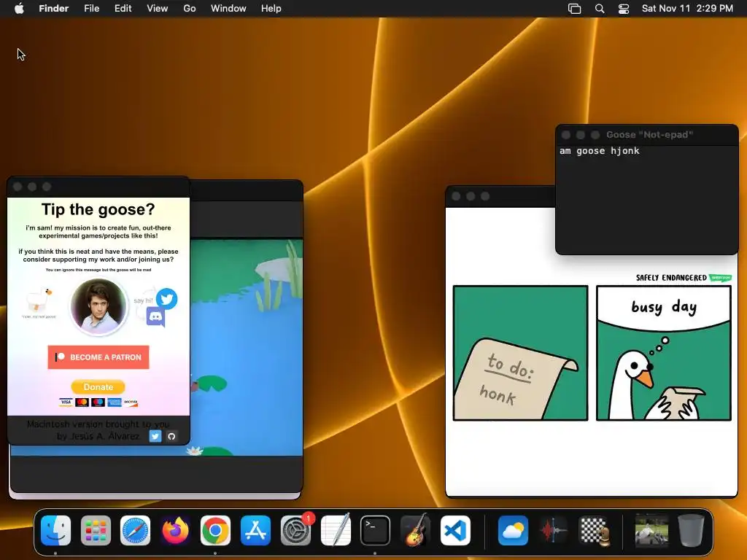Open the File menu
This screenshot has width=747, height=560.
click(x=91, y=9)
